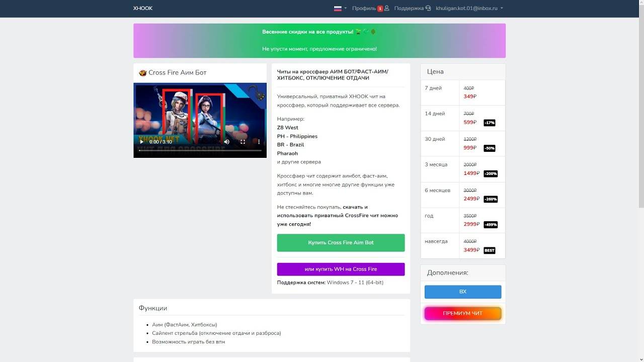Viewport: 644px width, 362px height.
Task: Click the video time 0:00 / 3:10
Action: coord(161,142)
